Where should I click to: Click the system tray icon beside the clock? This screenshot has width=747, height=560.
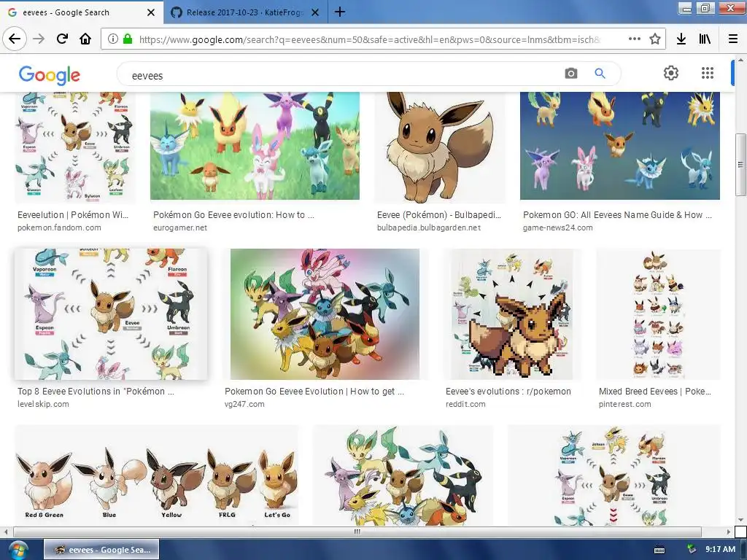tap(692, 550)
